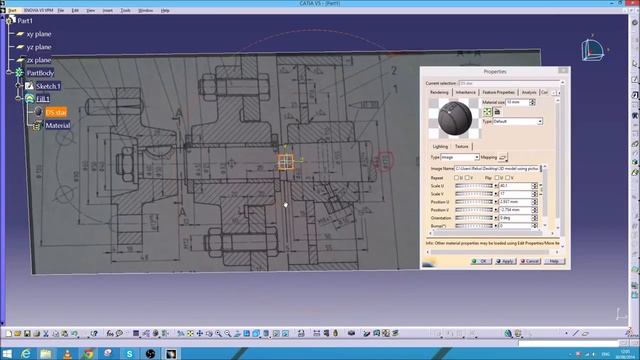The height and width of the screenshot is (360, 640).
Task: Click the Open file folder icon
Action: [18, 333]
